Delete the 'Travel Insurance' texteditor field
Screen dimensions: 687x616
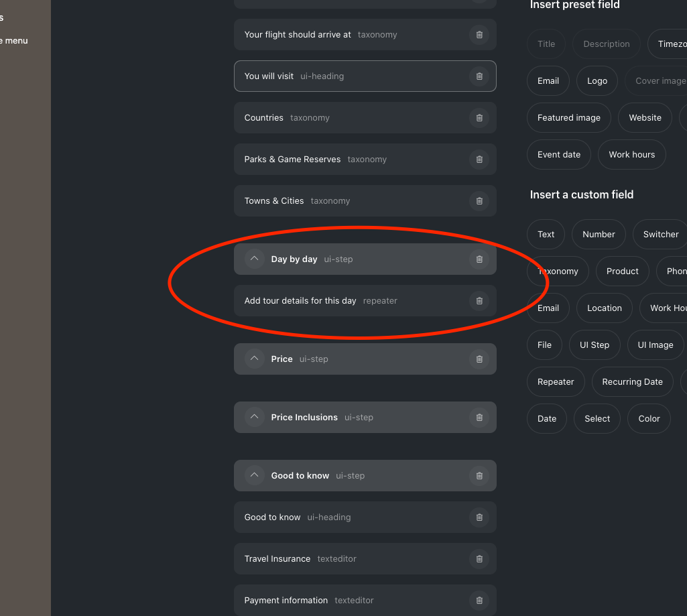point(479,558)
